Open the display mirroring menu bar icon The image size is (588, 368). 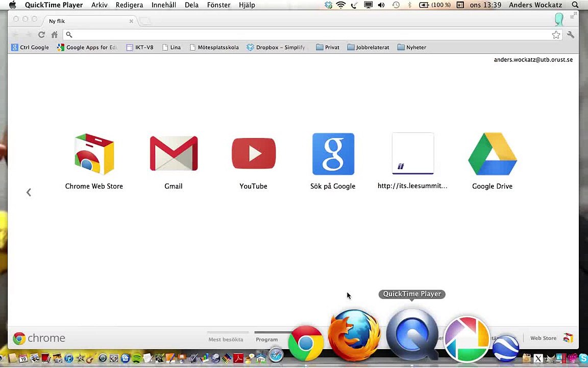[x=368, y=5]
